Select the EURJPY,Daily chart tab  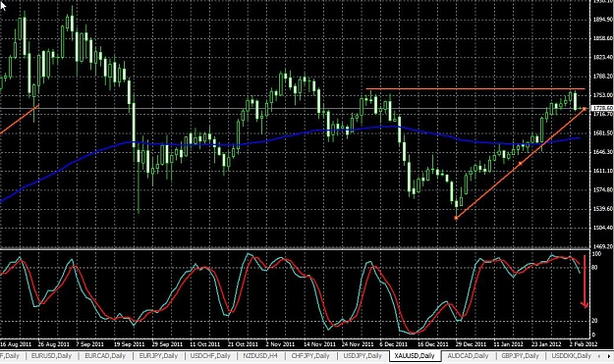158,356
